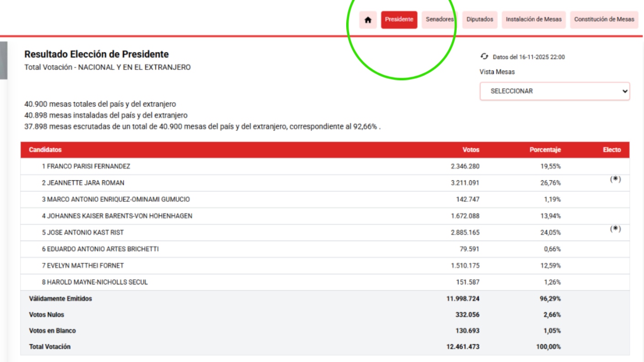The width and height of the screenshot is (644, 362).
Task: Click the Porcentaje column header
Action: [545, 150]
